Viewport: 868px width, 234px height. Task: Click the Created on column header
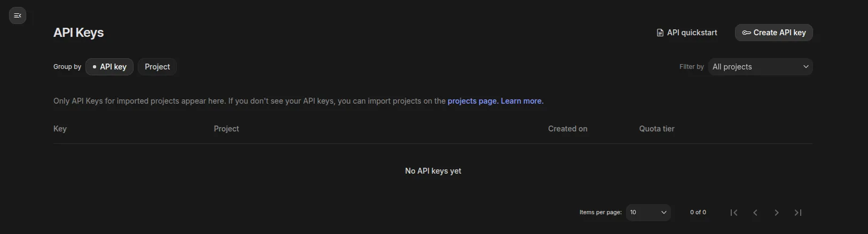click(567, 129)
